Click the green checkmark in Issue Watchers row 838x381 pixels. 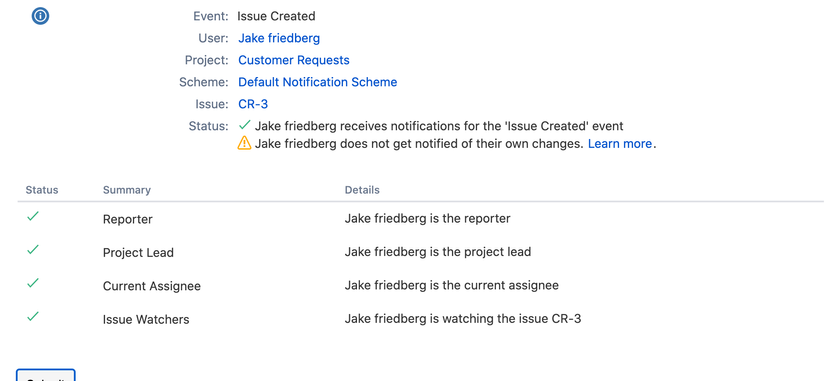point(33,316)
